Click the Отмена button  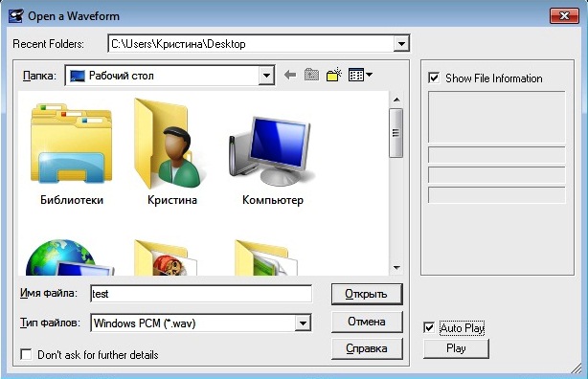[367, 322]
